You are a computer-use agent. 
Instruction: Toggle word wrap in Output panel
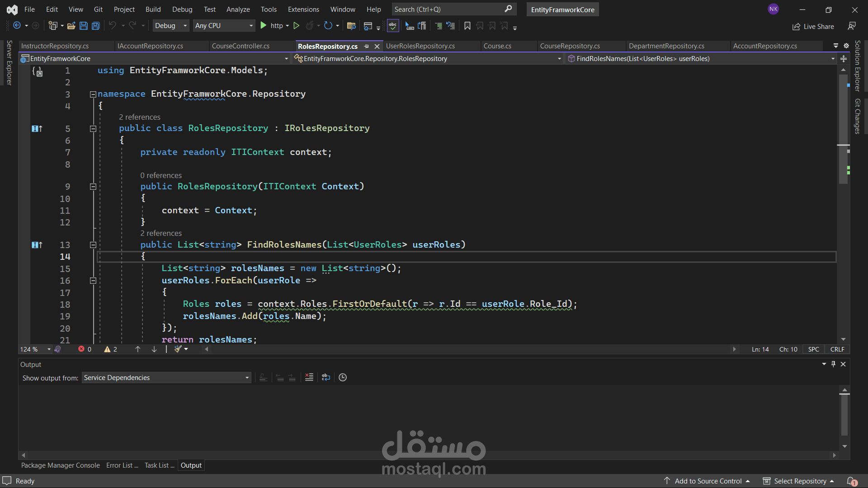[x=326, y=377]
